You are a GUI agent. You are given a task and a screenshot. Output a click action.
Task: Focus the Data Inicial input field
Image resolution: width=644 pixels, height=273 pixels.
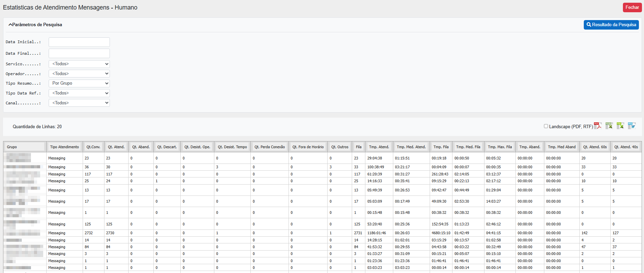[x=79, y=42]
